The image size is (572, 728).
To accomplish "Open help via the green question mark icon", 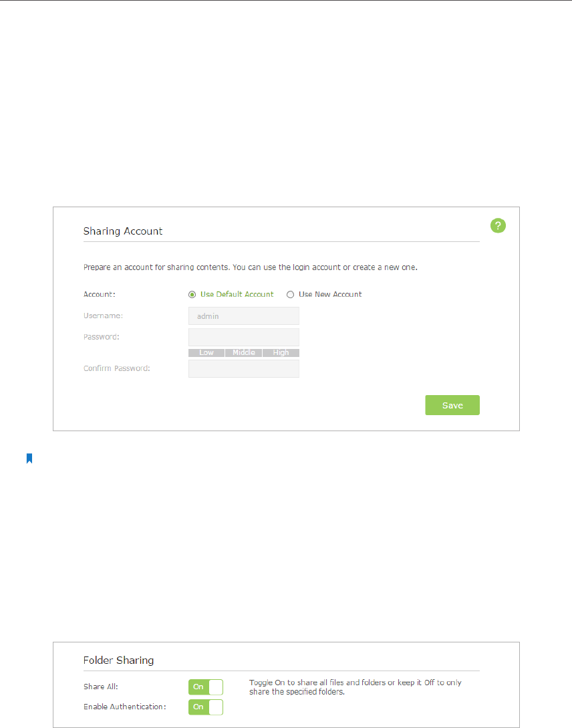I will [498, 226].
